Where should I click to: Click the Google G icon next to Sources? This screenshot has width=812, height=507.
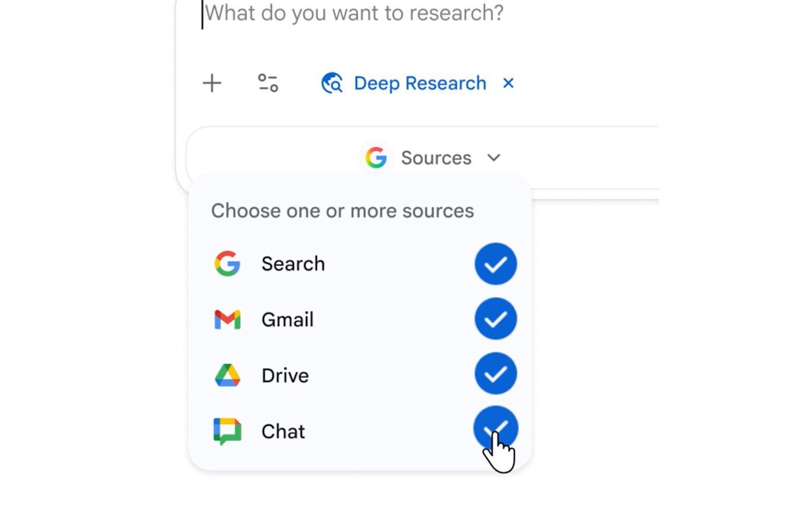tap(377, 157)
